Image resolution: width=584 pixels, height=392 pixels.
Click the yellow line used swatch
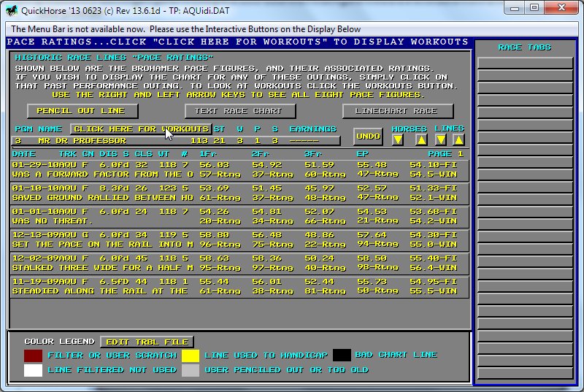click(x=191, y=356)
